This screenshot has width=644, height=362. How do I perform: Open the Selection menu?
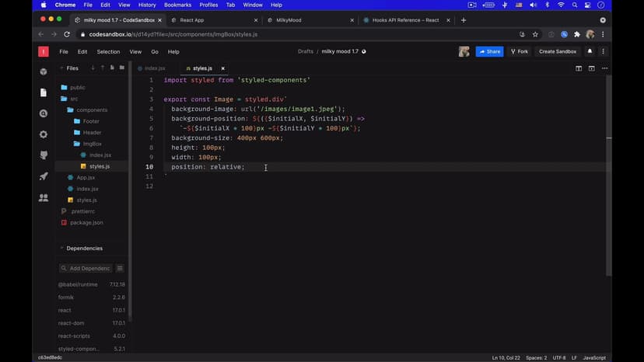point(108,51)
